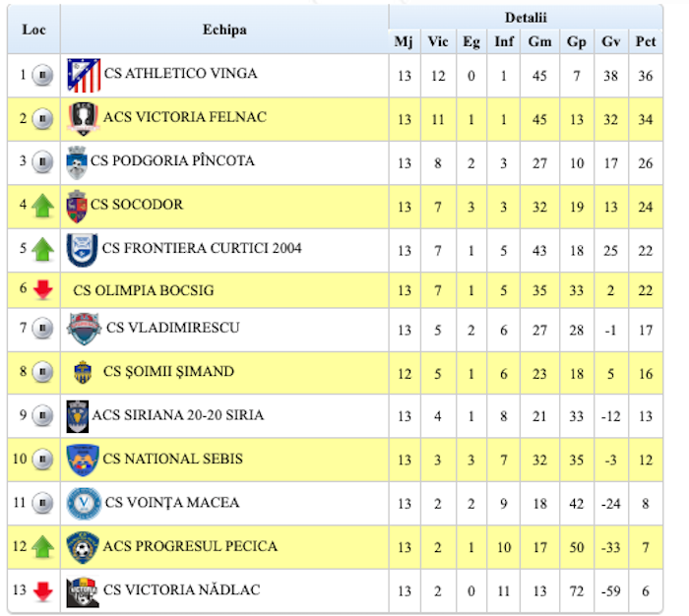Click the green up arrow beside CS Socodor

click(41, 206)
